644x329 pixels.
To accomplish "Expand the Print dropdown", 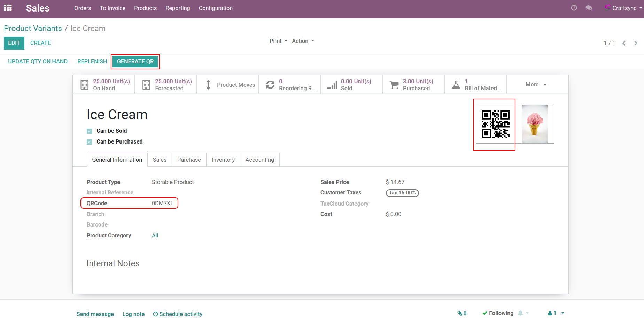I will click(x=278, y=41).
